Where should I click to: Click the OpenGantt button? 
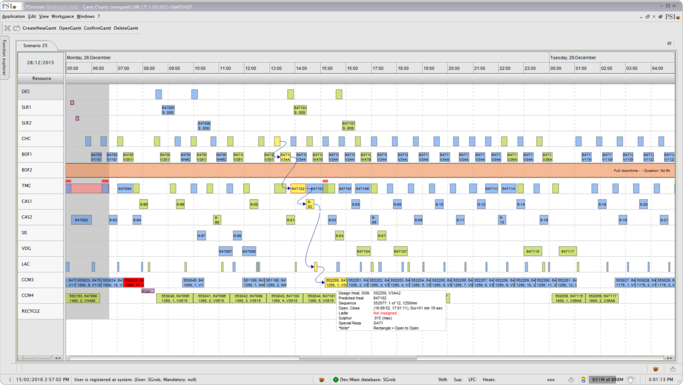[x=70, y=28]
